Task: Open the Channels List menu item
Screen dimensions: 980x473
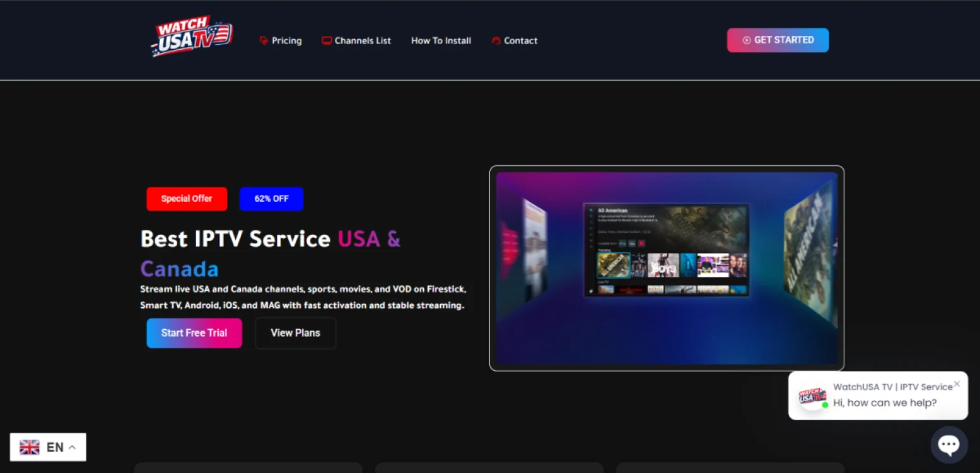Action: [x=363, y=40]
